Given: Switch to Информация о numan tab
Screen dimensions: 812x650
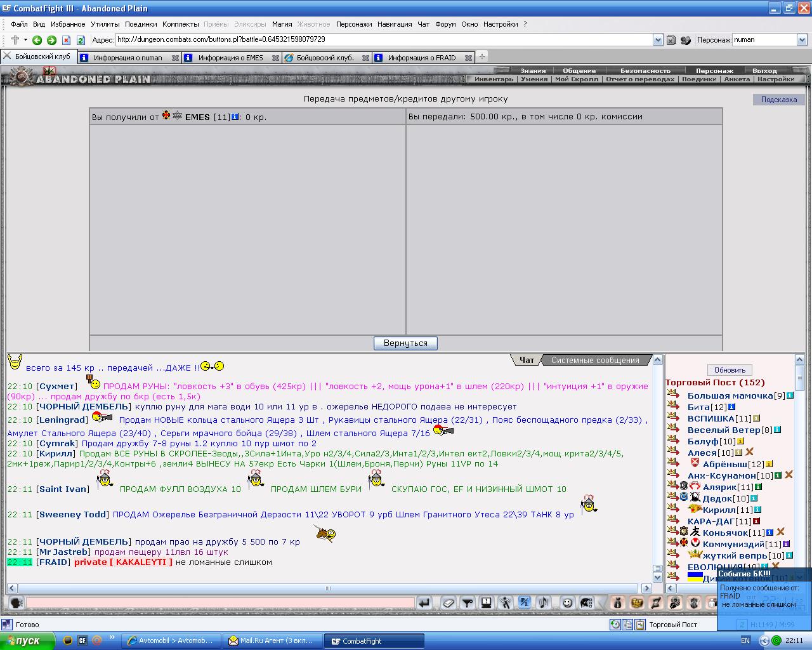Looking at the screenshot, I should coord(128,58).
